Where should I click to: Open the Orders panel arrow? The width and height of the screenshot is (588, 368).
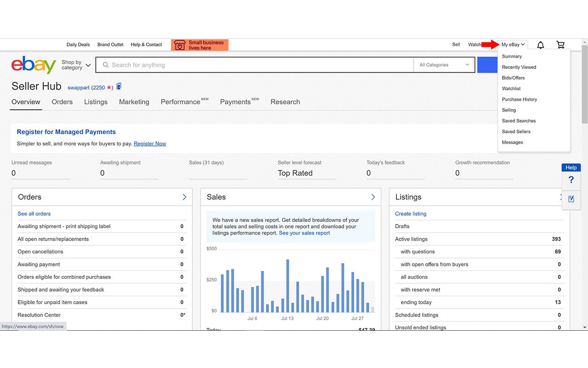point(185,197)
